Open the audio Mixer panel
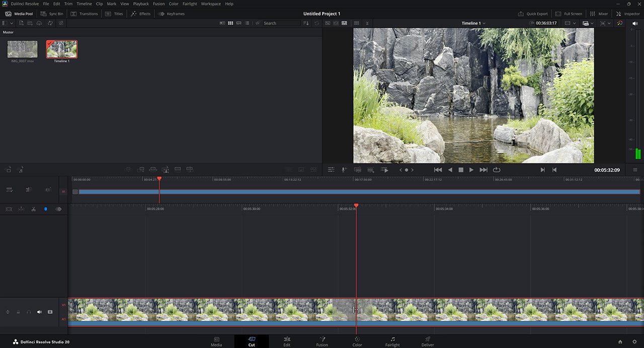644x348 pixels. tap(599, 14)
